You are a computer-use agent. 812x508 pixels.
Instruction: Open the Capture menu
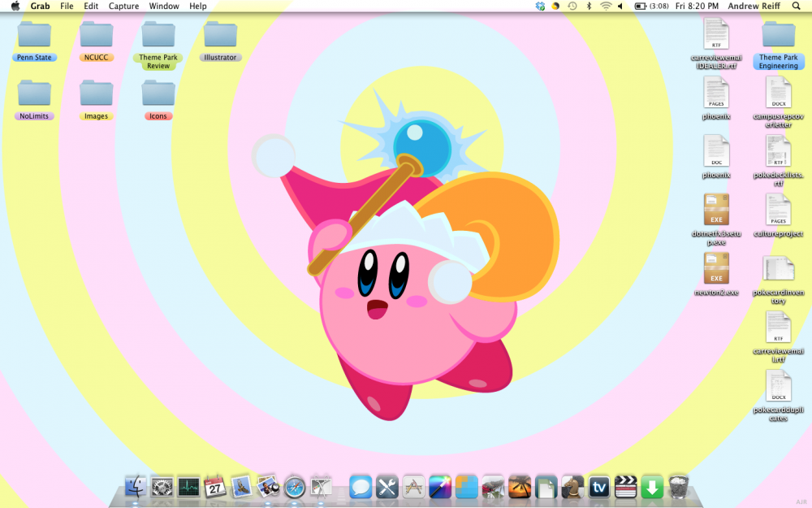123,6
